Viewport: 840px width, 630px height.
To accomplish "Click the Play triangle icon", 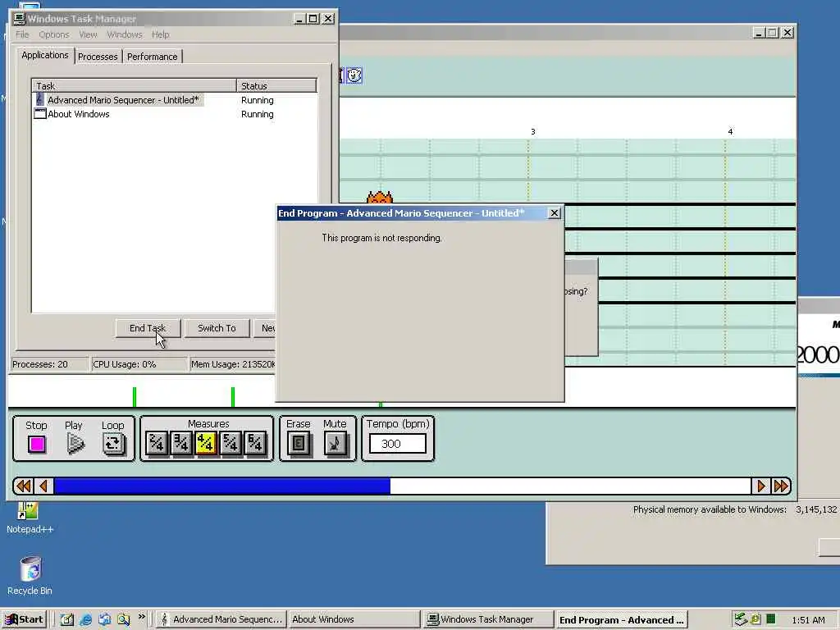I will [75, 444].
